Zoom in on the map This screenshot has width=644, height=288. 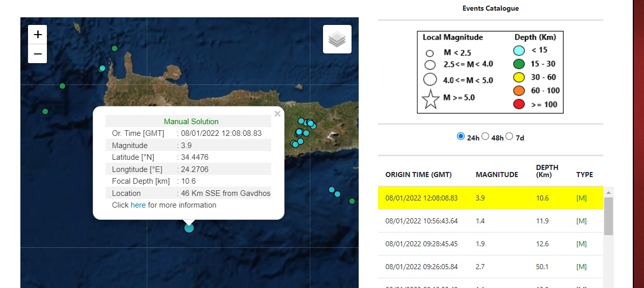tap(38, 35)
